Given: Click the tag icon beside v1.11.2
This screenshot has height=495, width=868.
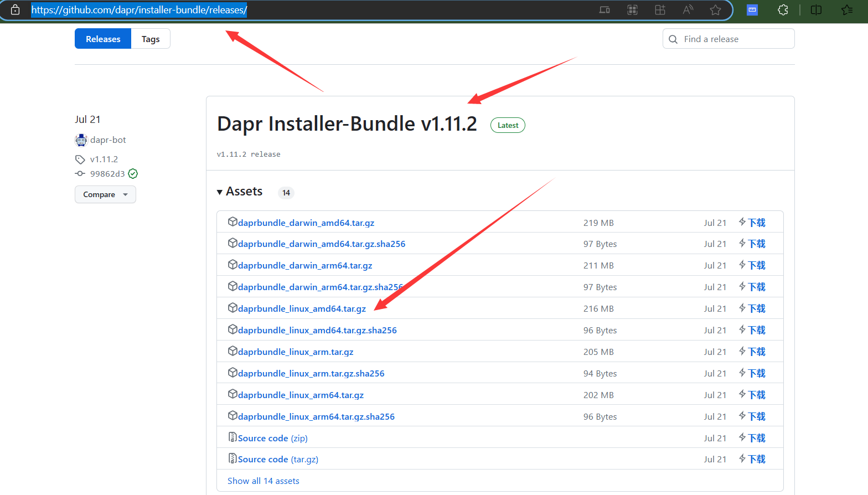Looking at the screenshot, I should (80, 159).
